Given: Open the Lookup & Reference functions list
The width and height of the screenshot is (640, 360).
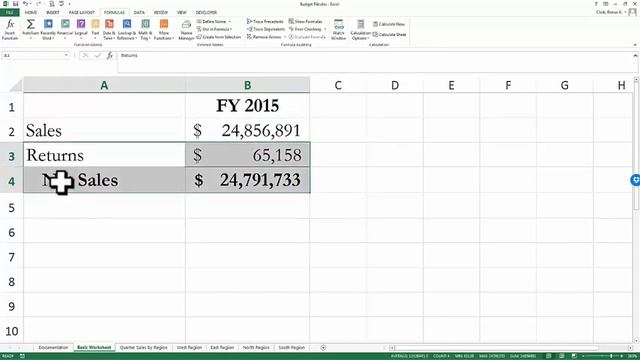Looking at the screenshot, I should pos(127,30).
